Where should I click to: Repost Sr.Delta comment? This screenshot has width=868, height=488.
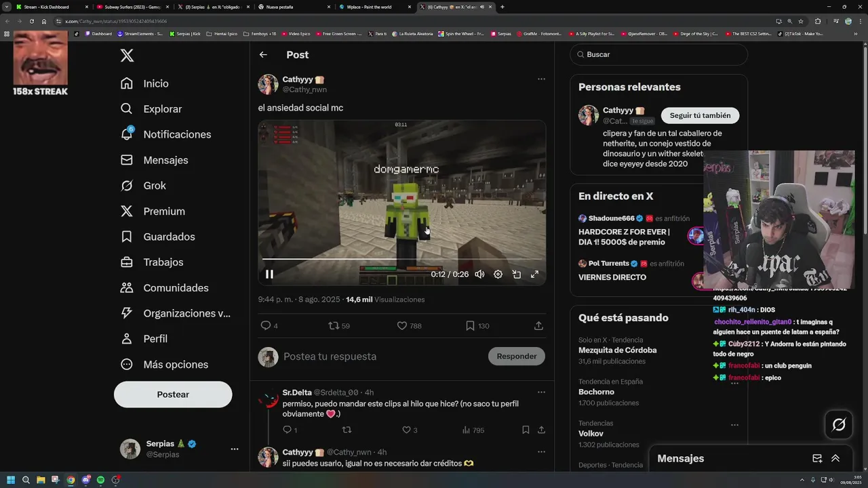point(347,430)
